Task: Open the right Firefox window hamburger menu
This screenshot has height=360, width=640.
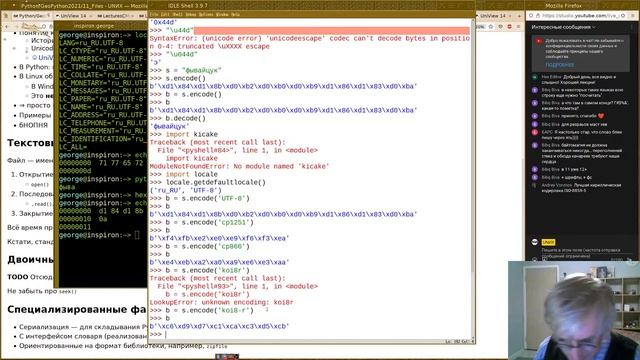Action: 633,16
